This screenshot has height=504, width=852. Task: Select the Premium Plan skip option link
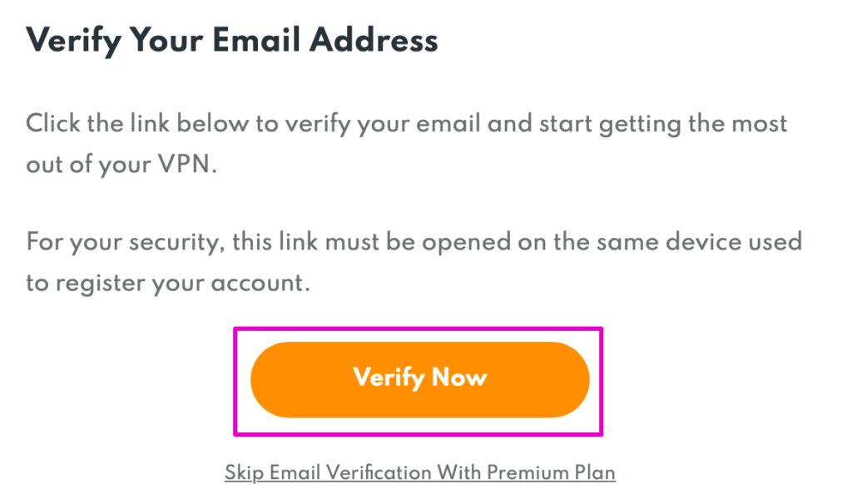tap(419, 473)
